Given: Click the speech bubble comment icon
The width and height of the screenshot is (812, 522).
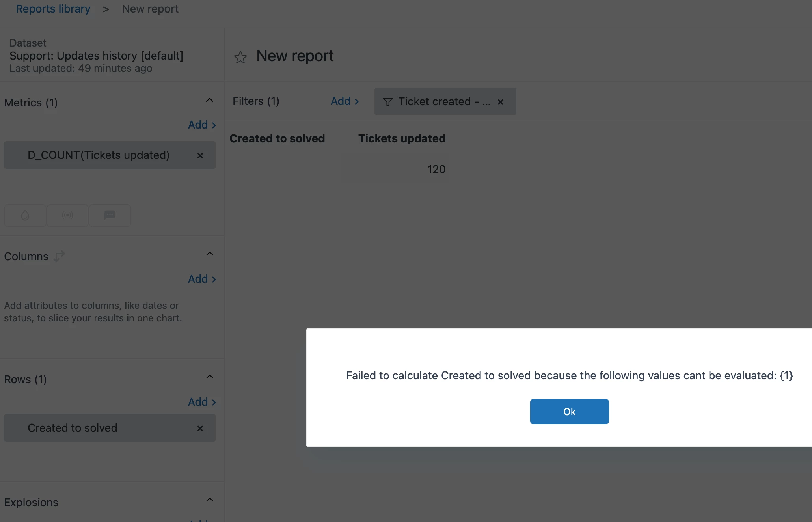Looking at the screenshot, I should 110,215.
